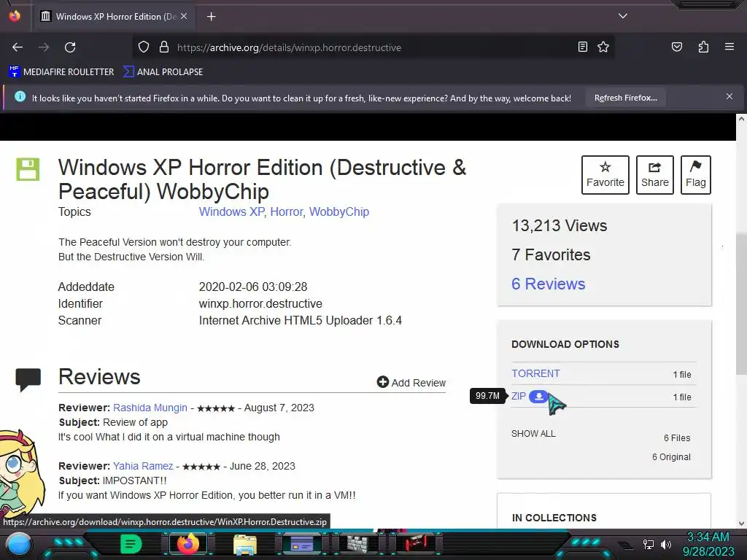Click the 13,213 Views text
This screenshot has width=747, height=560.
[560, 226]
